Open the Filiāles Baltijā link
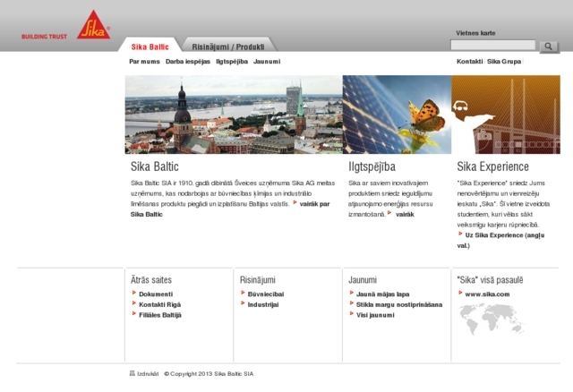Viewport: 573px width, 392px height. (160, 315)
